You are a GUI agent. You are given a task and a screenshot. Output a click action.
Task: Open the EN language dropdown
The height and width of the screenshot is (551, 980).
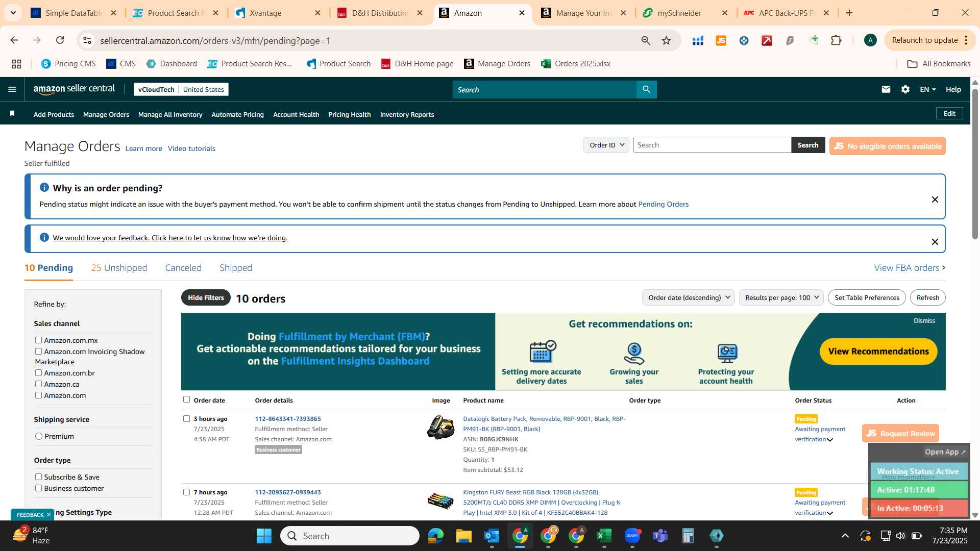coord(927,89)
